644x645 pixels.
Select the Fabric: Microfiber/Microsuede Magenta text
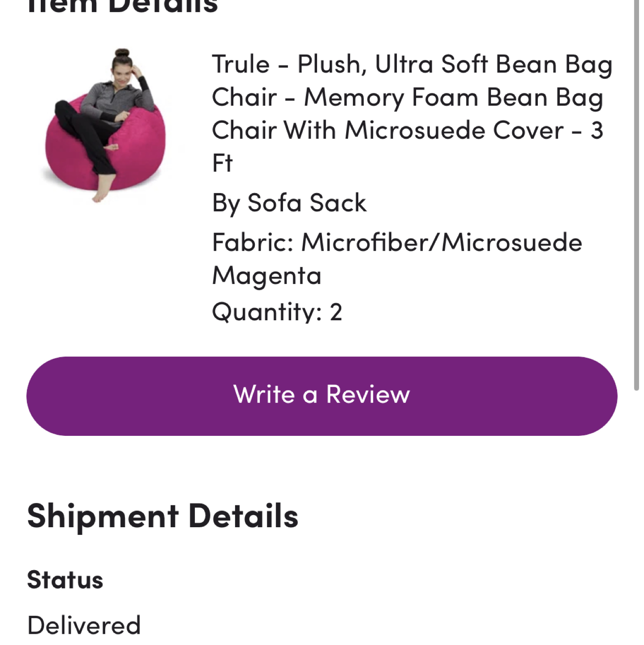(397, 259)
